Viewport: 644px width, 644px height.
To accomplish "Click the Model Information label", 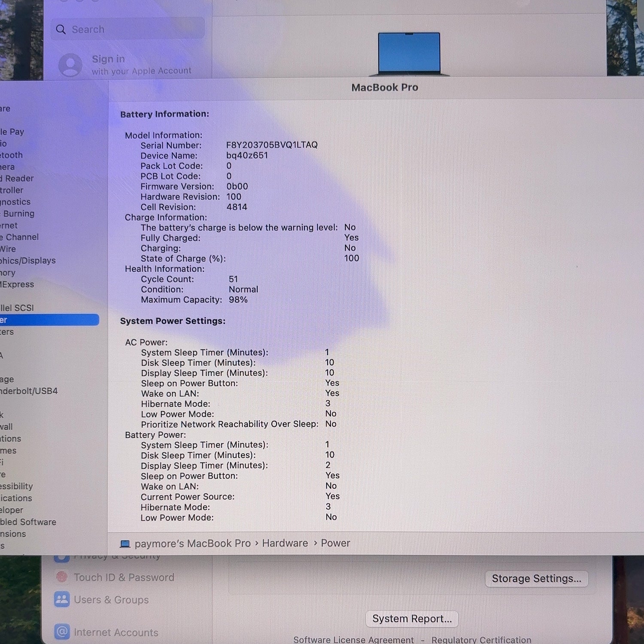I will [164, 135].
